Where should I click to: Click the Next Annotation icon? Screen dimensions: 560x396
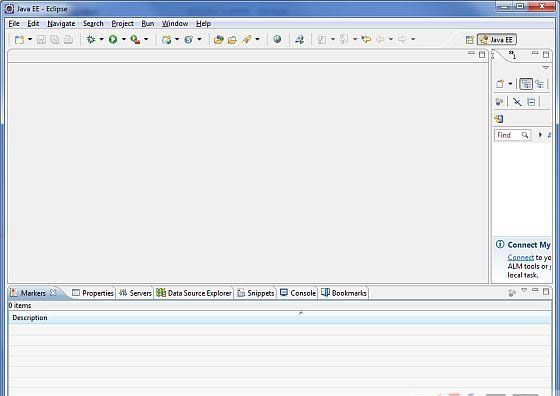322,39
